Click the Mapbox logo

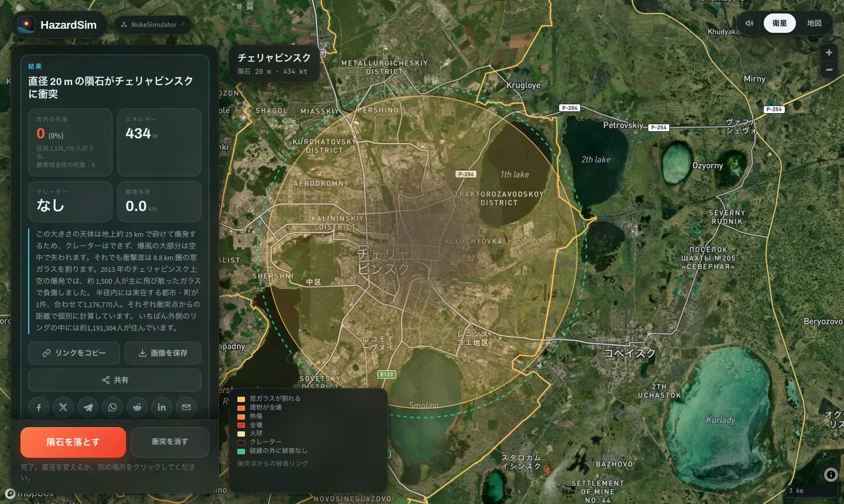[29, 494]
